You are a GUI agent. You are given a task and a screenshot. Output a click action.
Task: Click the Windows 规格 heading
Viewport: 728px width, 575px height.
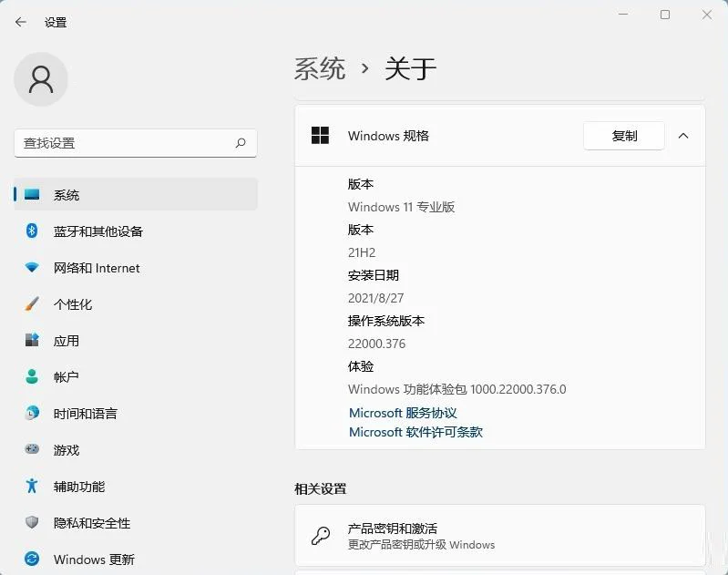(389, 136)
